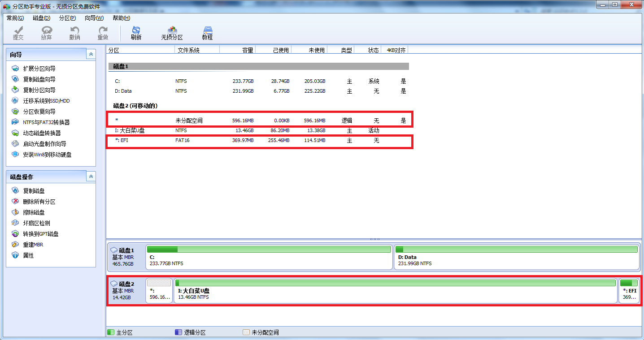Screen dimensions: 644x340
Task: Click the 主分区 legend swatch
Action: point(111,332)
